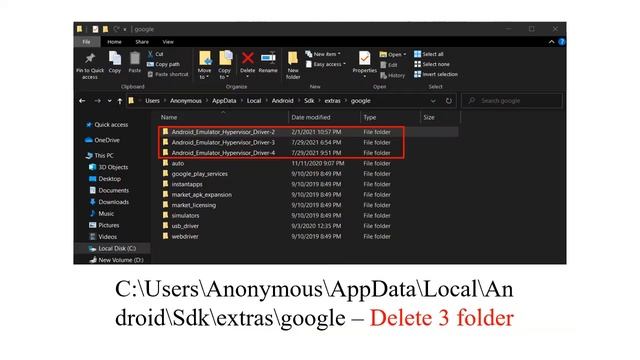Image resolution: width=640 pixels, height=360 pixels.
Task: Click extras in the address breadcrumb
Action: [332, 101]
